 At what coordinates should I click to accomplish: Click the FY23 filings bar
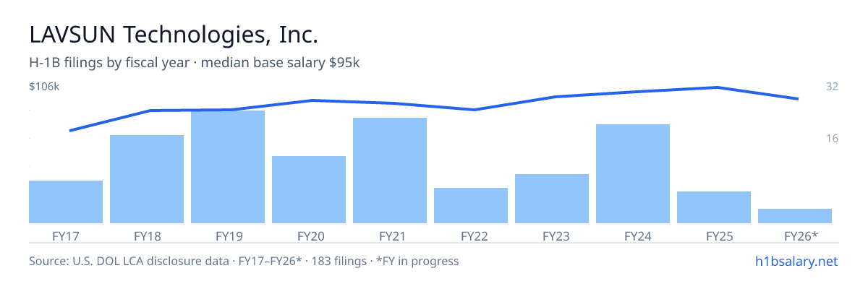click(x=552, y=199)
